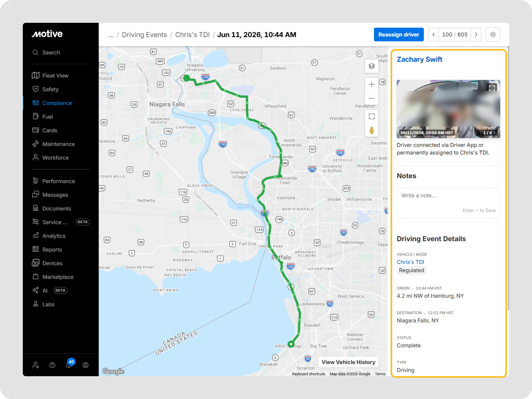Expand the dashcam image fullscreen

point(492,88)
